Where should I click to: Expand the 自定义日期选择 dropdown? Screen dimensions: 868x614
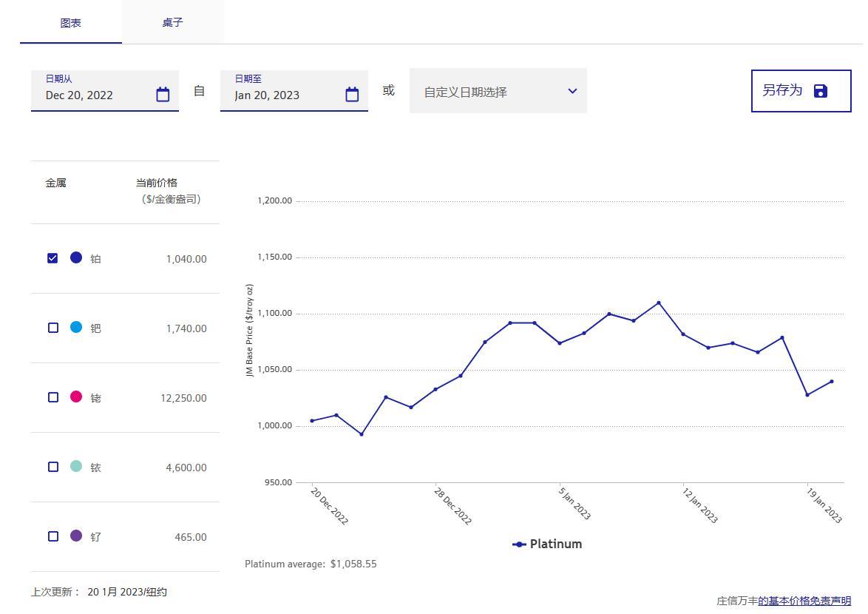pos(488,92)
